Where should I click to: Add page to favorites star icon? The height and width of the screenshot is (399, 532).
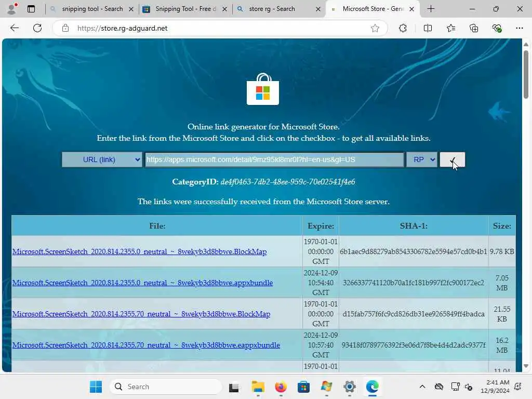click(x=375, y=28)
